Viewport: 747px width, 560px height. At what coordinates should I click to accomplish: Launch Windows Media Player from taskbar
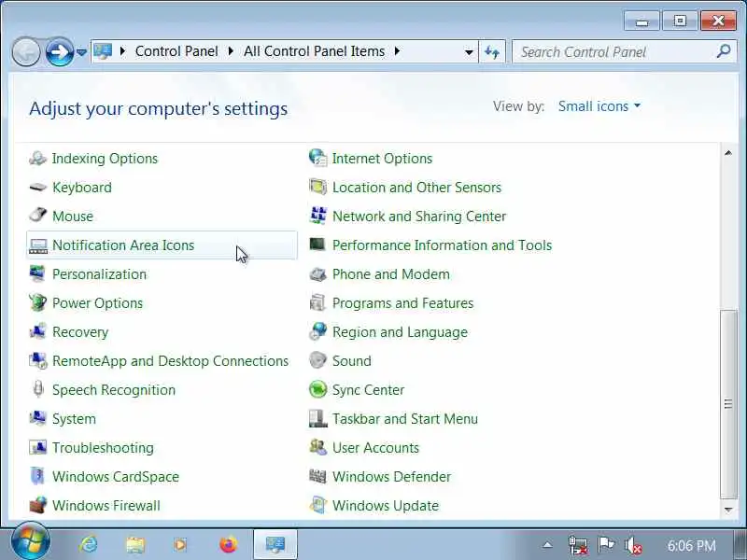(180, 544)
